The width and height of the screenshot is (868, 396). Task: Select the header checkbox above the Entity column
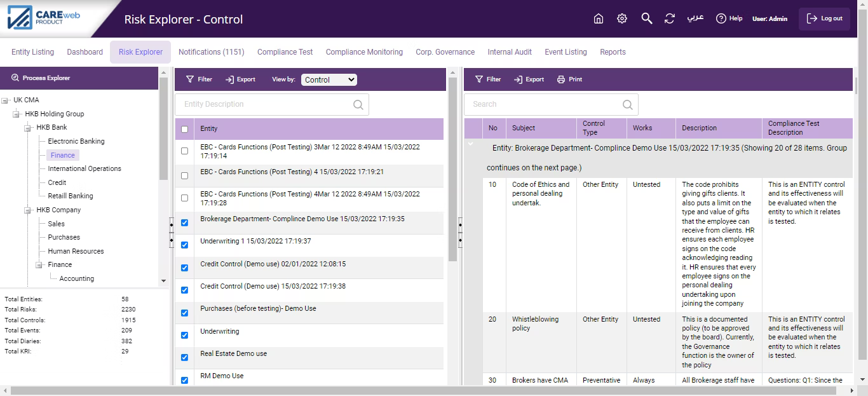[185, 129]
